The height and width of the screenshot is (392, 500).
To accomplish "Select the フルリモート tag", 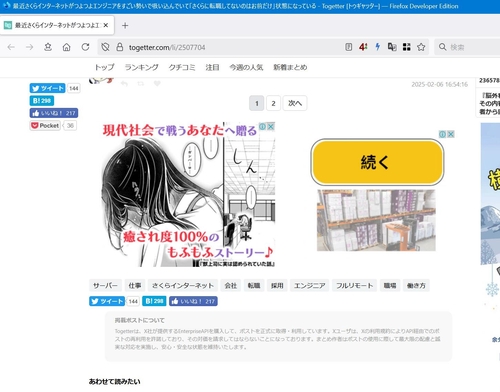I will (354, 286).
